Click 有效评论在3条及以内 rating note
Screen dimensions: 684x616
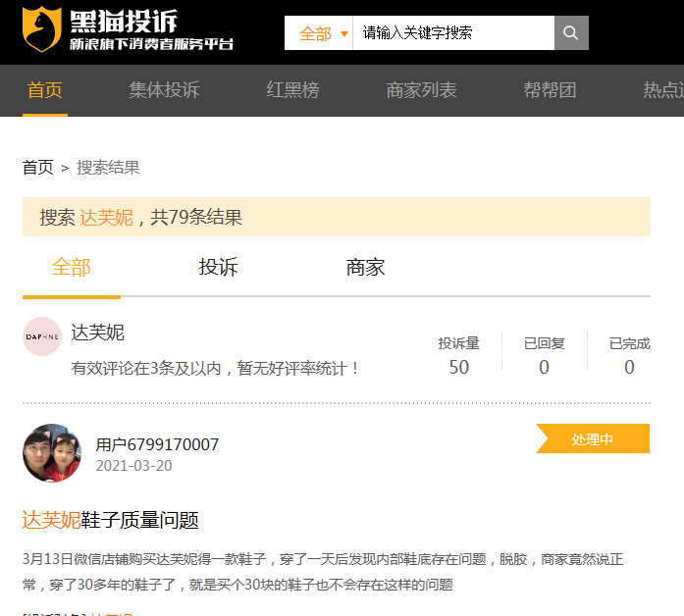pos(215,369)
